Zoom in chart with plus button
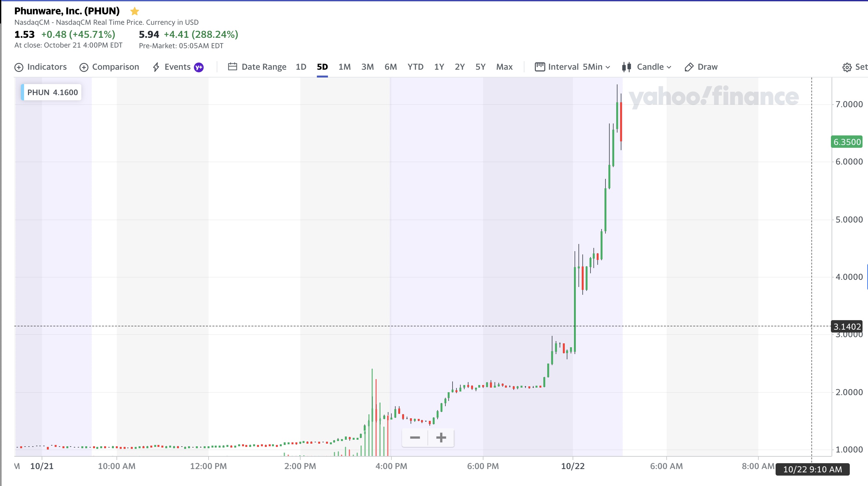 (x=441, y=437)
